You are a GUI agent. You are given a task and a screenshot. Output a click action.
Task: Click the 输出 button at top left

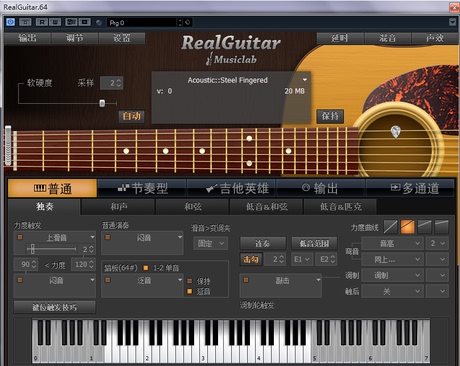[x=27, y=38]
